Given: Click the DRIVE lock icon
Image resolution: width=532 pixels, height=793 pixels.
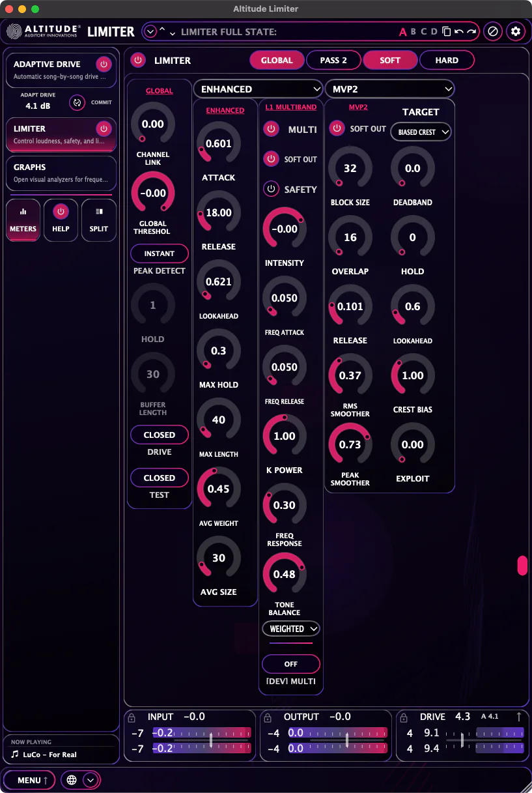Looking at the screenshot, I should (x=404, y=717).
